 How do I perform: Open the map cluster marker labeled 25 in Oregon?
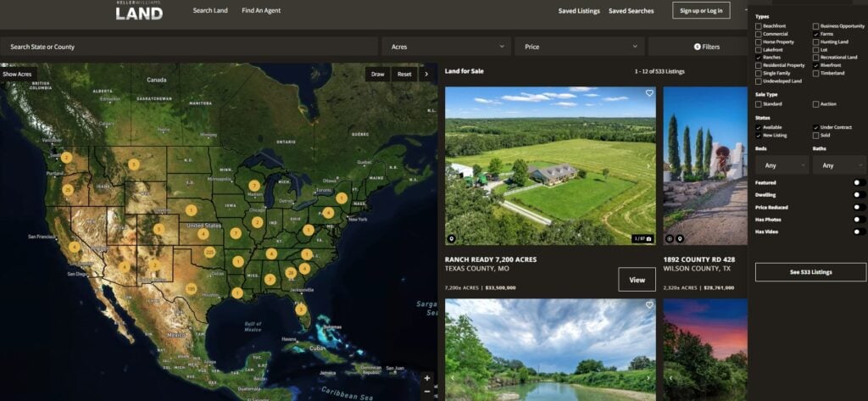point(68,190)
